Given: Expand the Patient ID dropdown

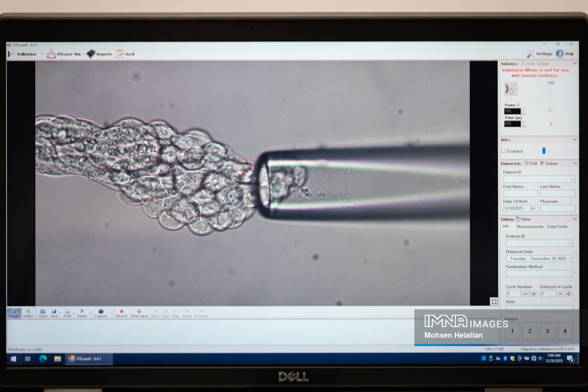Looking at the screenshot, I should pyautogui.click(x=572, y=179).
